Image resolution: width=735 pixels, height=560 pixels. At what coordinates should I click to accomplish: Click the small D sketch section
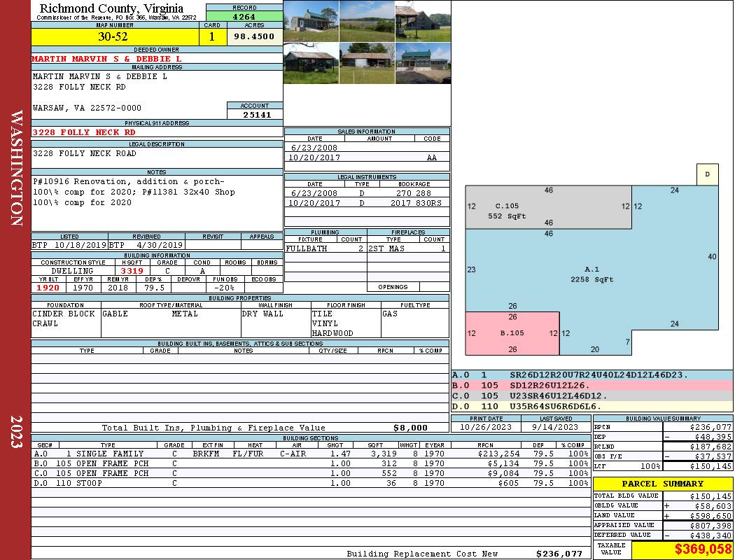(707, 174)
